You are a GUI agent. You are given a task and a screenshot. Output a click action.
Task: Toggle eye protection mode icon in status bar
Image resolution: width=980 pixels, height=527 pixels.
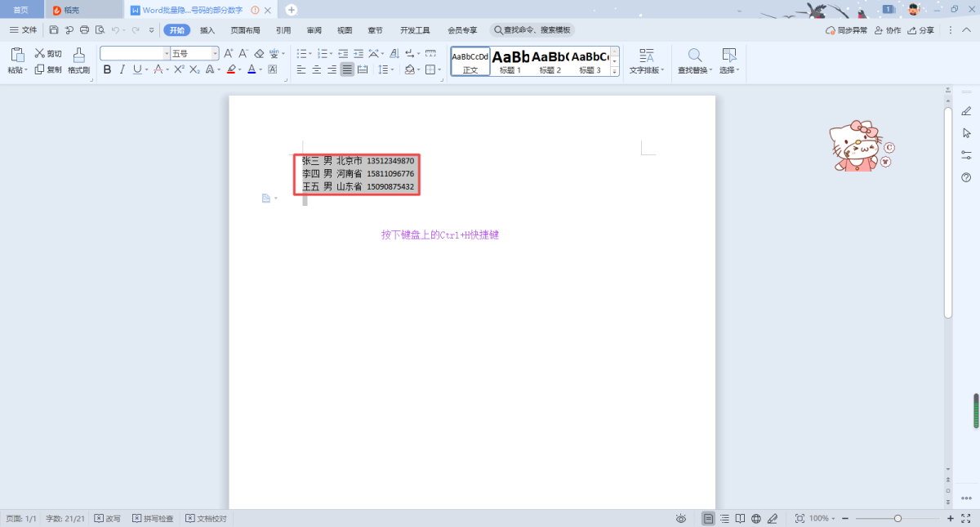(681, 519)
